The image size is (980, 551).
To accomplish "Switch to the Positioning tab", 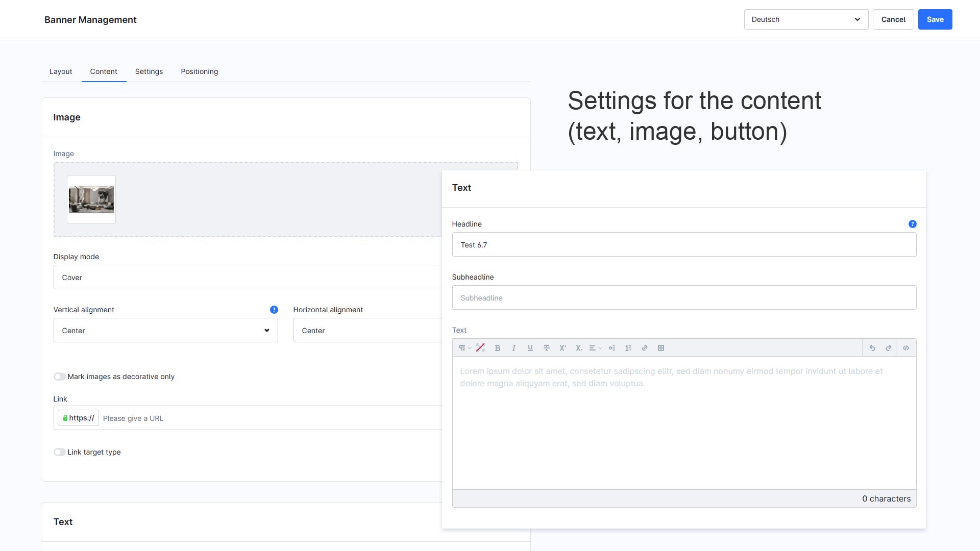I will (200, 71).
